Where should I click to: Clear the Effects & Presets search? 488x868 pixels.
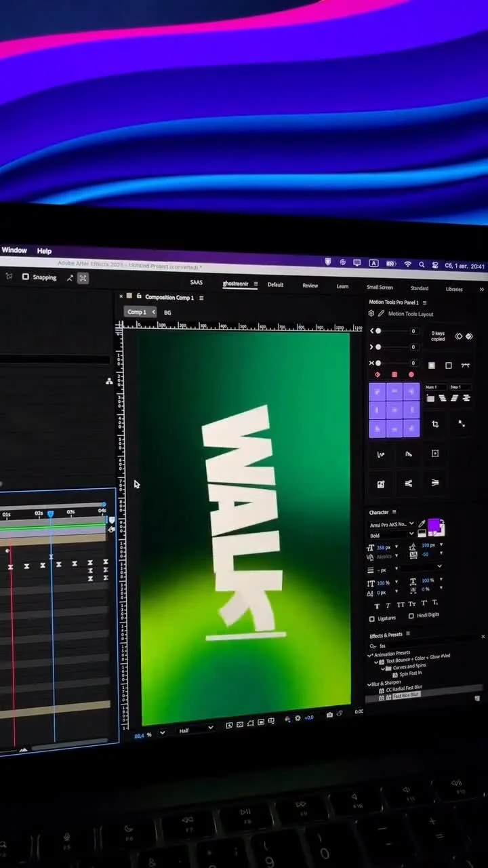pyautogui.click(x=483, y=637)
